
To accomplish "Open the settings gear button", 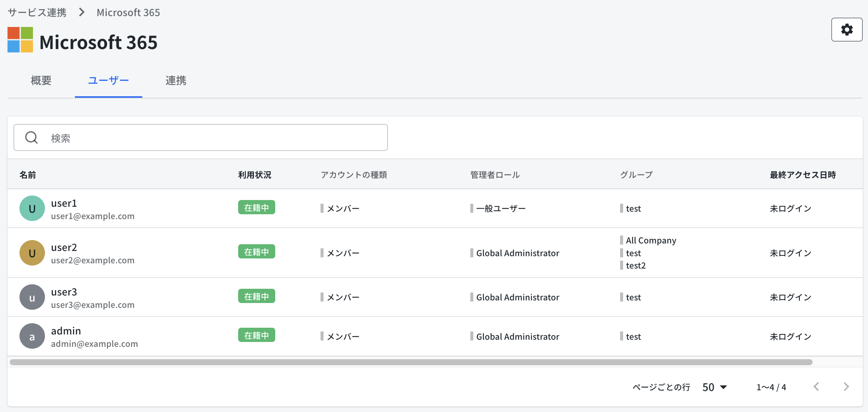I will pos(847,30).
